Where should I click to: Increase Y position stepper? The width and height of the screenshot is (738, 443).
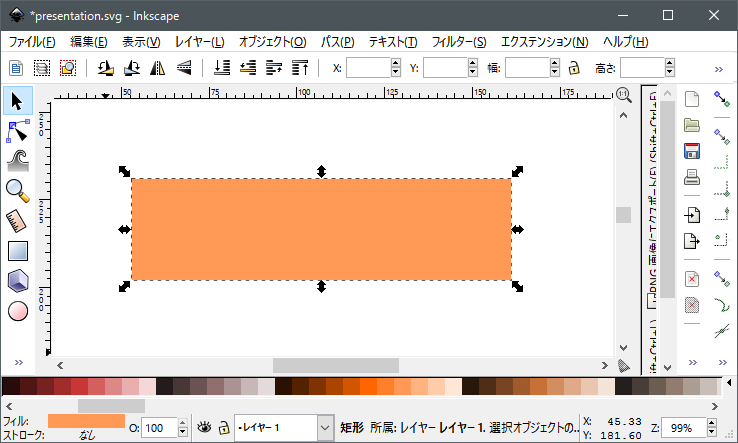(473, 63)
